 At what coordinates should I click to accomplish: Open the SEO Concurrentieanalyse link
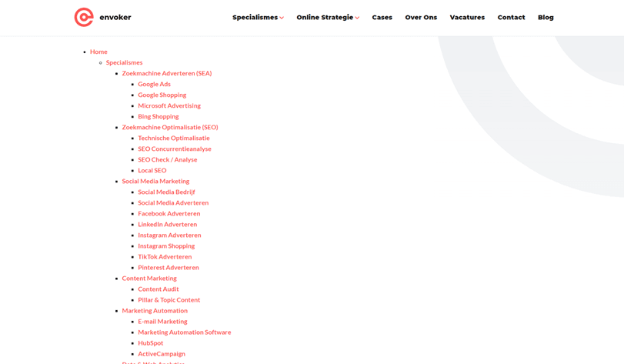tap(175, 149)
